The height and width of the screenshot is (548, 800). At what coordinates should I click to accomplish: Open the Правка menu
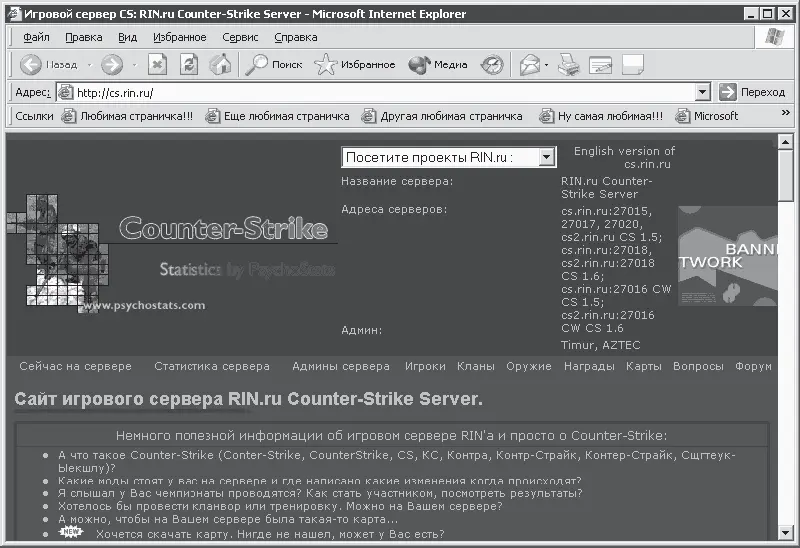pyautogui.click(x=84, y=37)
